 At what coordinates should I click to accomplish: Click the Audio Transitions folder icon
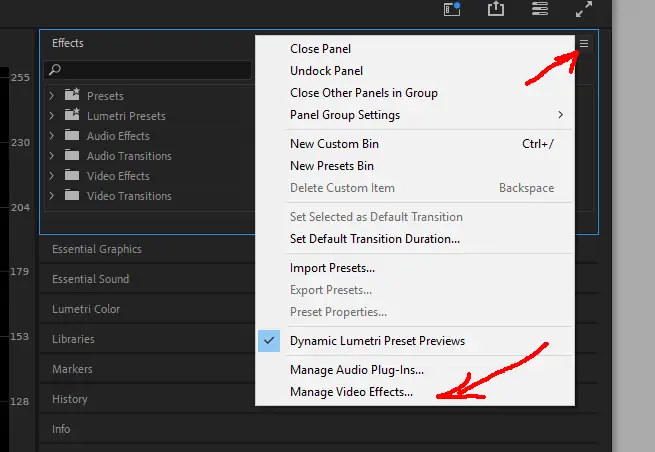tap(72, 155)
